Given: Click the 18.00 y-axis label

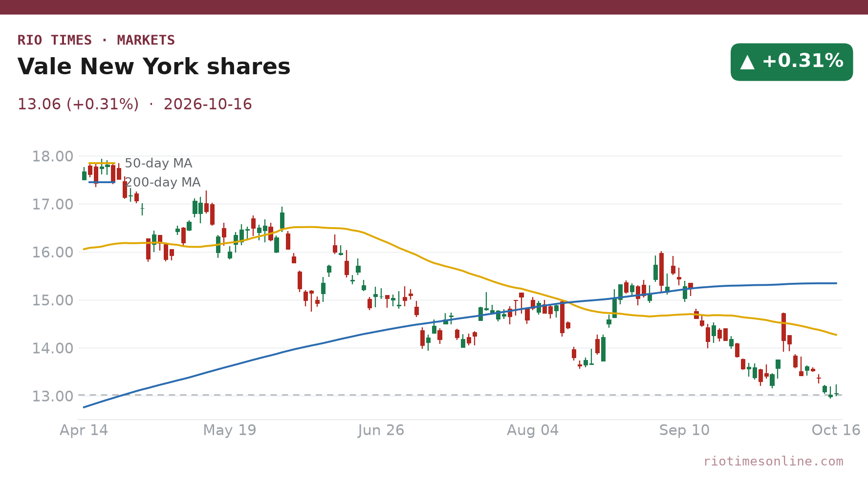Looking at the screenshot, I should (53, 157).
